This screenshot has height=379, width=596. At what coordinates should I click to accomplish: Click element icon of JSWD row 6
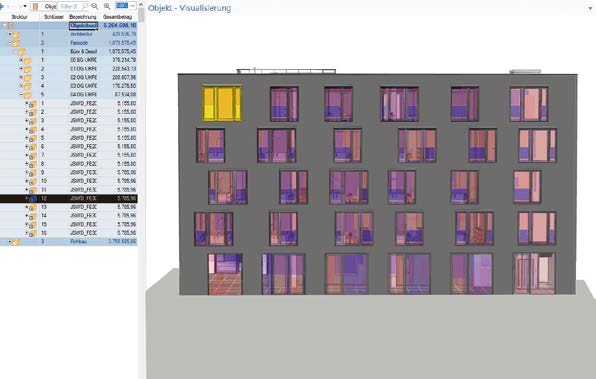[x=33, y=147]
